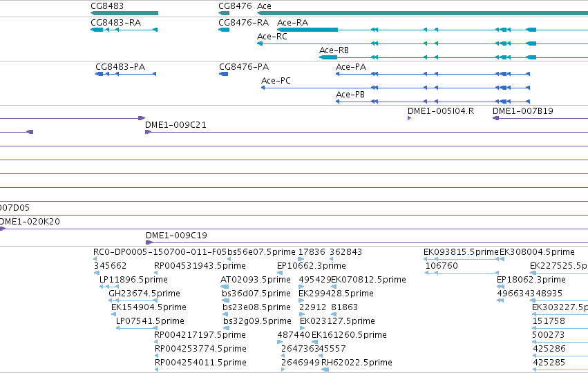Open the EK308004.5prime EST label
Image resolution: width=588 pixels, height=373 pixels.
point(537,252)
